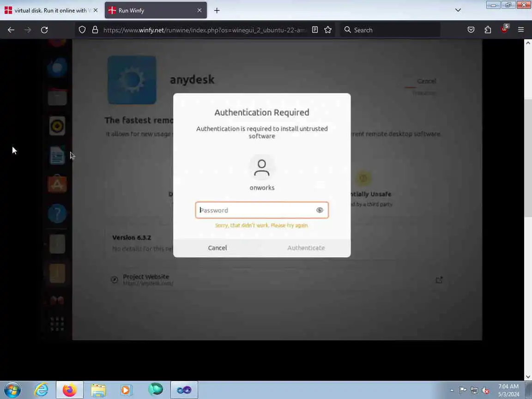Open the Windows Start menu
This screenshot has width=532, height=399.
coord(12,390)
